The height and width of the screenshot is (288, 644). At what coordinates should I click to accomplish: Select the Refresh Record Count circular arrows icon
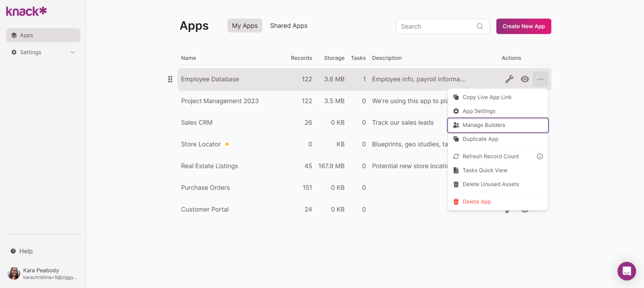pyautogui.click(x=456, y=156)
